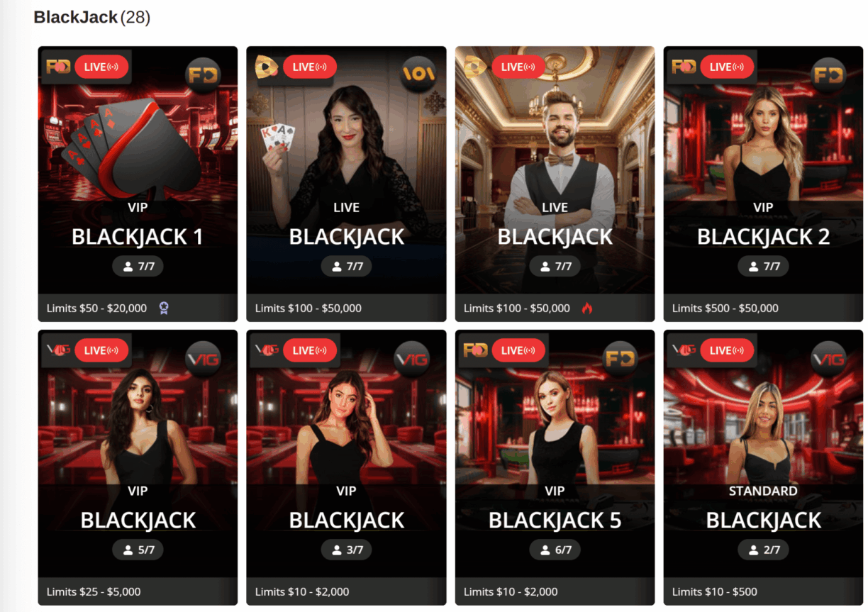The height and width of the screenshot is (612, 868).
Task: Click the round provider logo on female dealer Live Blackjack
Action: point(418,74)
